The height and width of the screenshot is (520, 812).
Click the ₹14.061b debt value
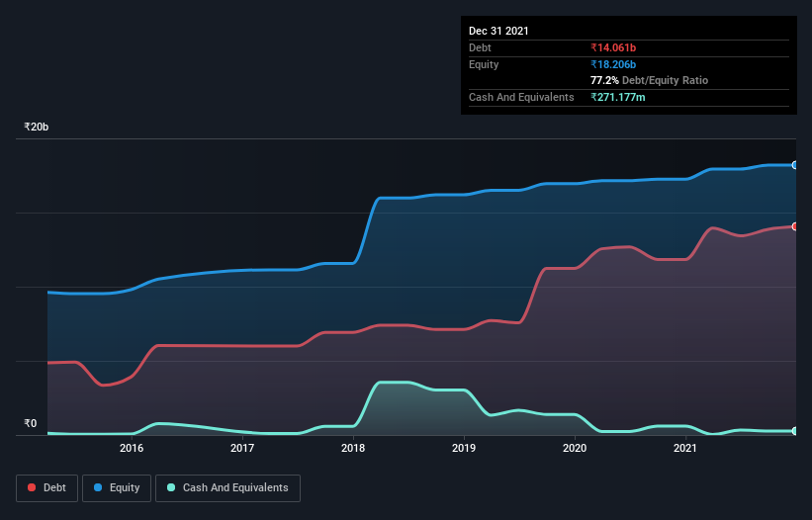click(x=613, y=47)
